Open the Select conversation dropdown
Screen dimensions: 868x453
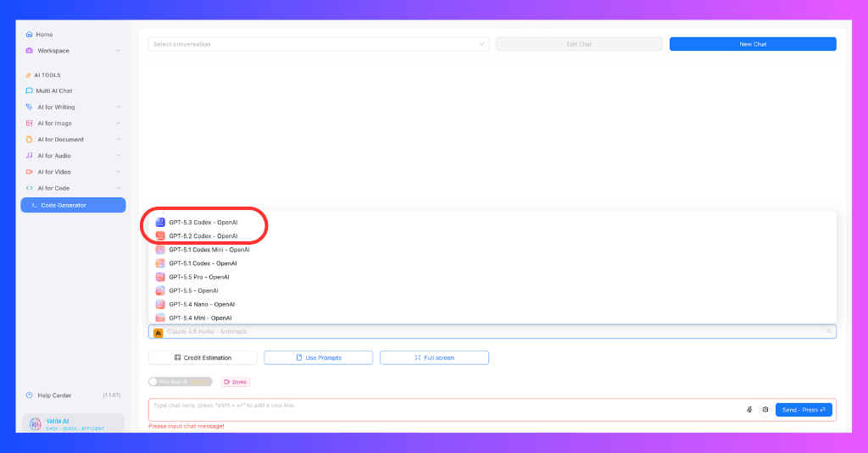click(x=319, y=44)
